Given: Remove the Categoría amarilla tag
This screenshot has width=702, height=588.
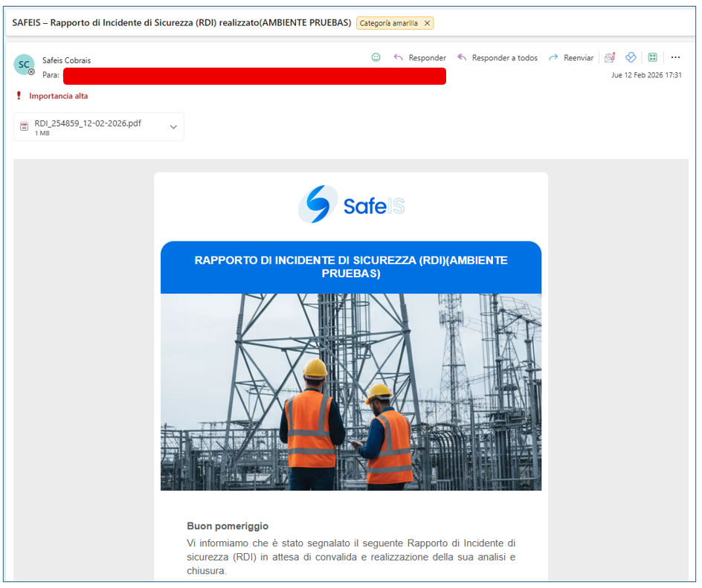Looking at the screenshot, I should [x=427, y=23].
